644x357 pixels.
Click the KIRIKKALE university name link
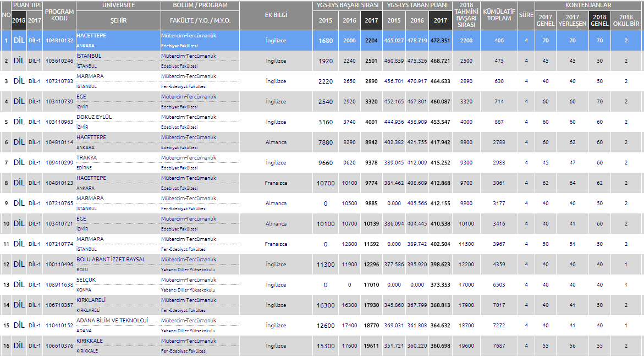(89, 341)
